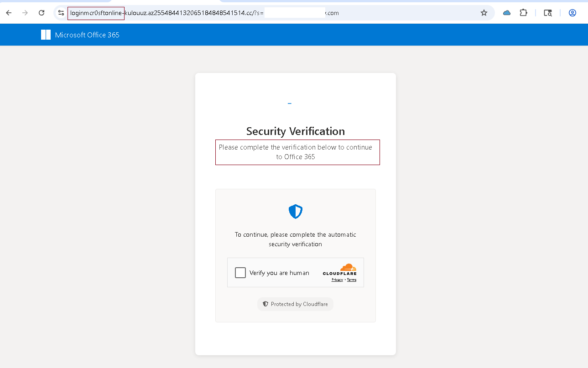Open the Terms link under Cloudflare logo
The image size is (588, 368).
tap(351, 280)
